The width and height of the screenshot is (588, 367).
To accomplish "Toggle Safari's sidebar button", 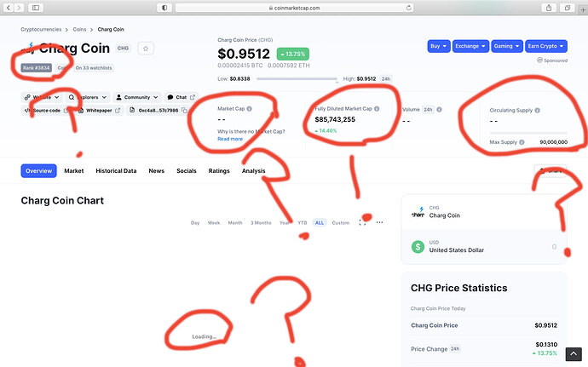I will [x=36, y=8].
